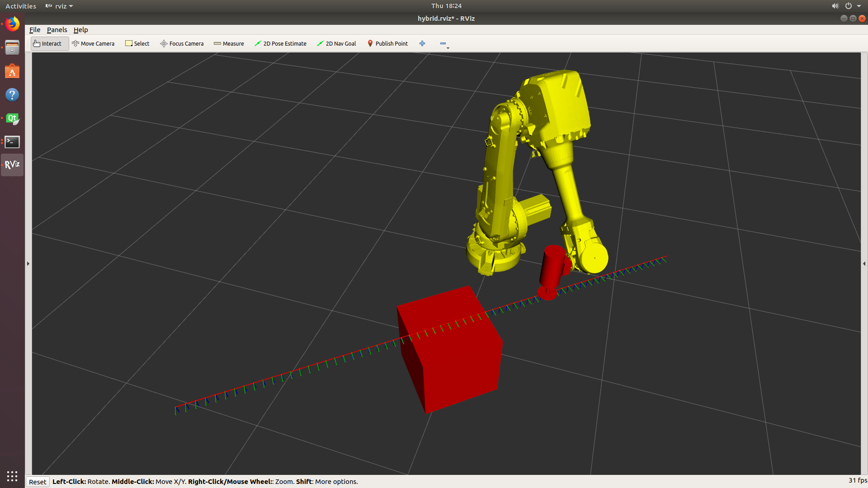Click the blue plus add-tool icon
Screen dimensions: 868x488
tap(422, 43)
